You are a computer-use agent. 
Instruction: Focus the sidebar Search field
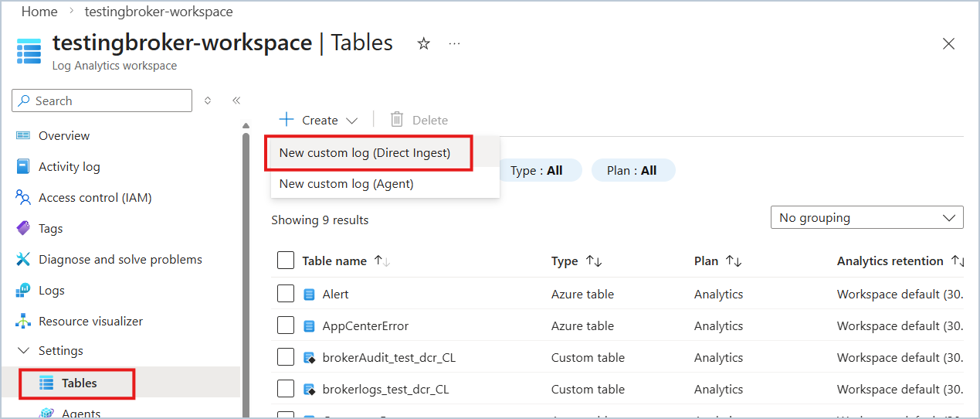point(102,100)
